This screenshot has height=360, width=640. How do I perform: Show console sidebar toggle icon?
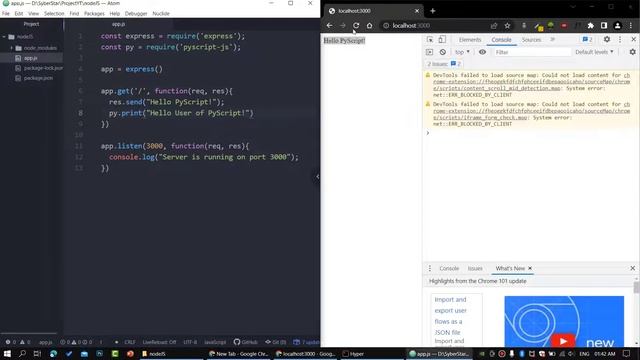pos(429,52)
